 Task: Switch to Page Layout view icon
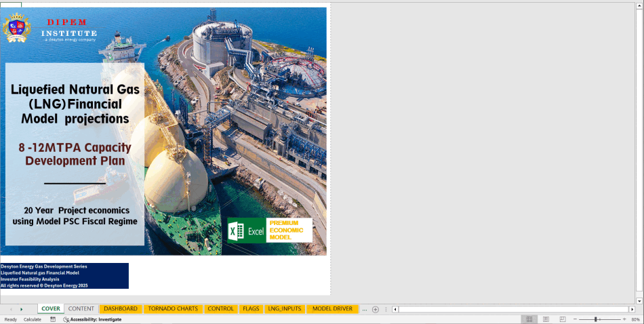point(546,319)
